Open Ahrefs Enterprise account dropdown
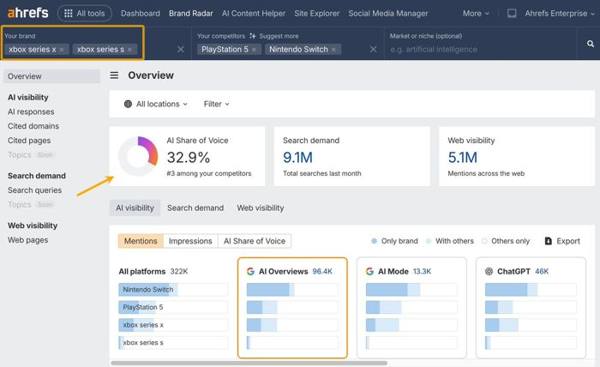600x367 pixels. (x=559, y=13)
